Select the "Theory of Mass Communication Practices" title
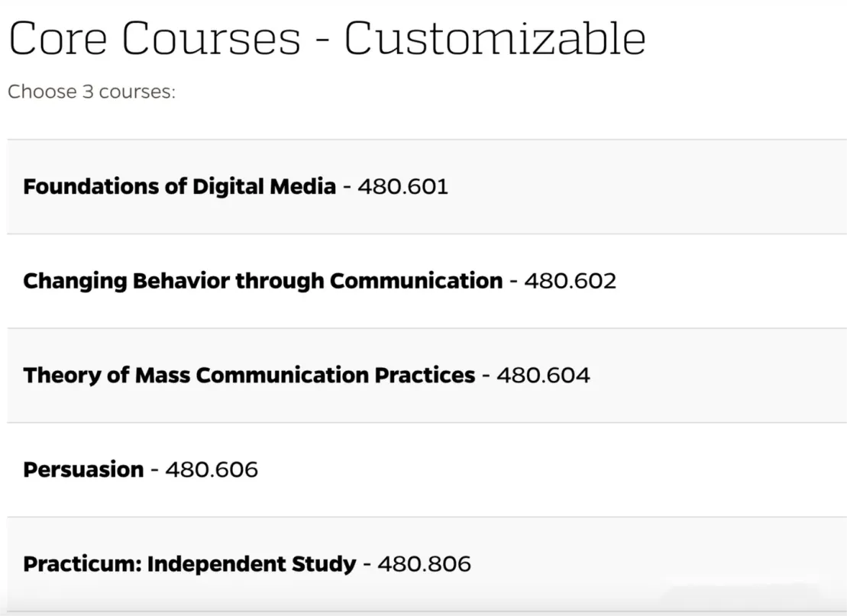Viewport: 847px width, 616px height. 249,376
